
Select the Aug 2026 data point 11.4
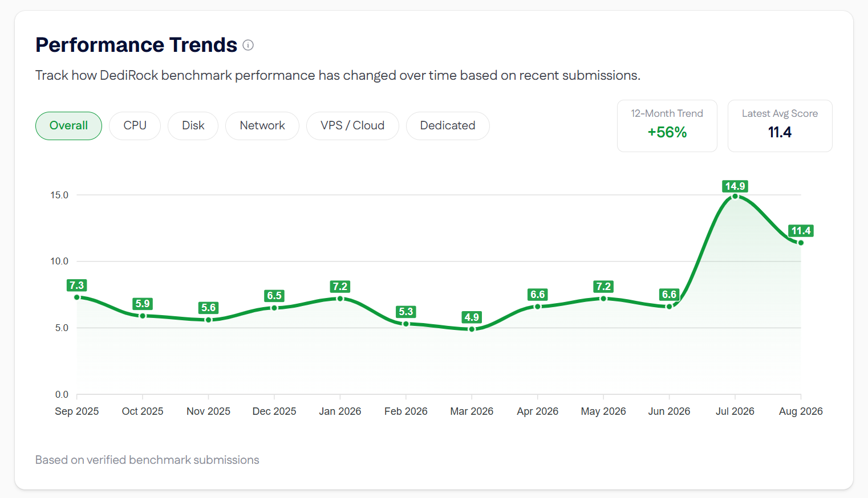[801, 243]
